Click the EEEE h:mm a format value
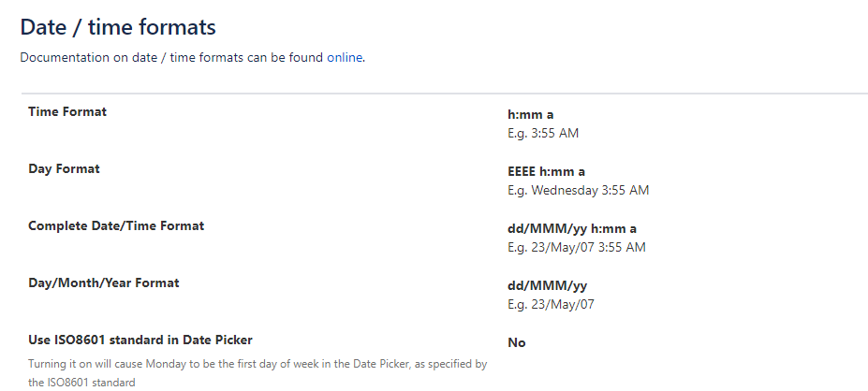 (x=546, y=172)
